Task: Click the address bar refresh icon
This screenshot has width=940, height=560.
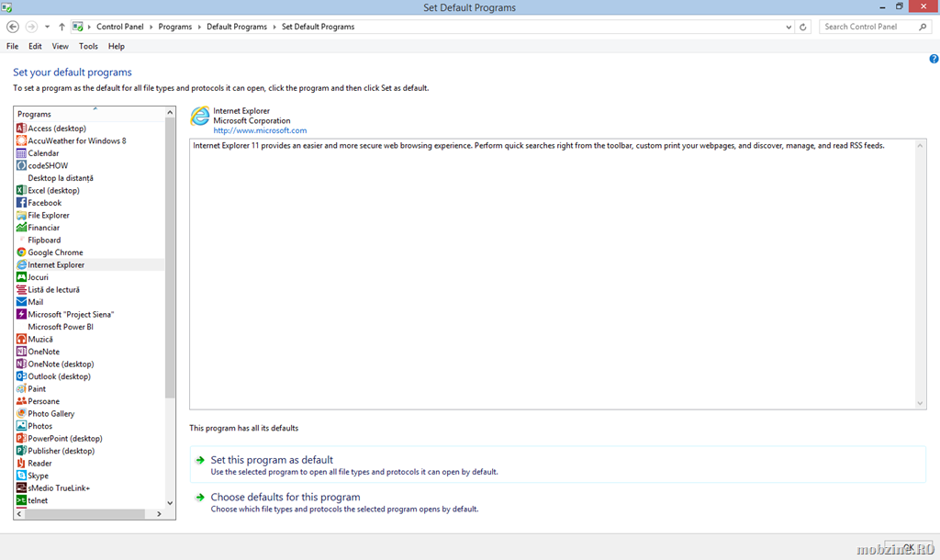Action: click(804, 27)
